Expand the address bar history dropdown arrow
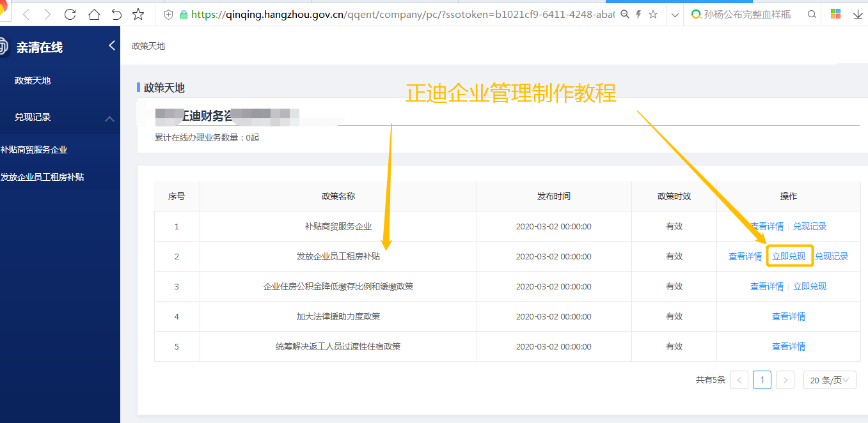This screenshot has height=423, width=868. (x=674, y=14)
